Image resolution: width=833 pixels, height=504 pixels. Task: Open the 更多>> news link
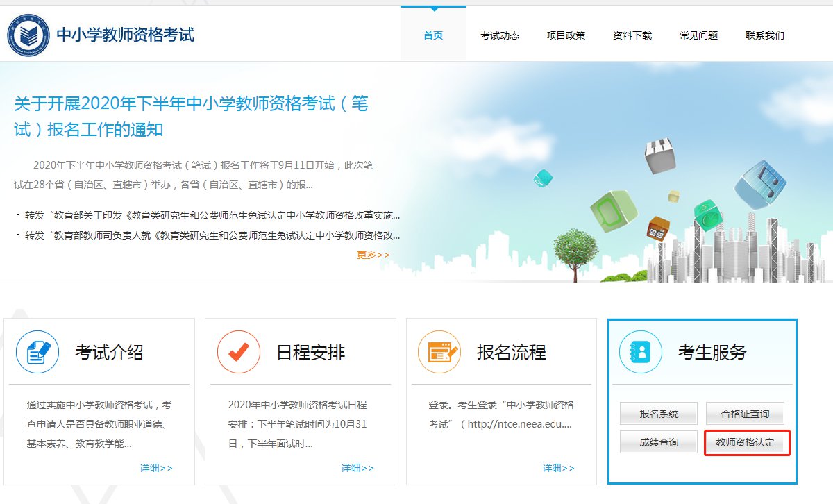click(x=373, y=255)
